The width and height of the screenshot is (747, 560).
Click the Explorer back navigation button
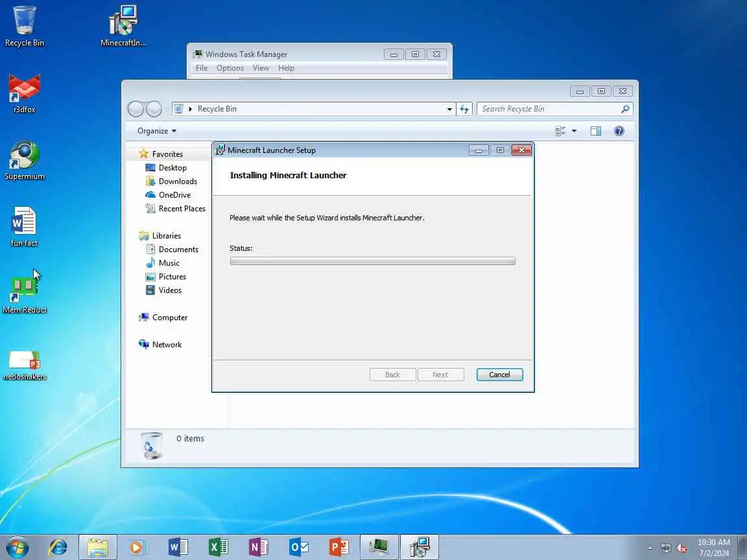[136, 109]
